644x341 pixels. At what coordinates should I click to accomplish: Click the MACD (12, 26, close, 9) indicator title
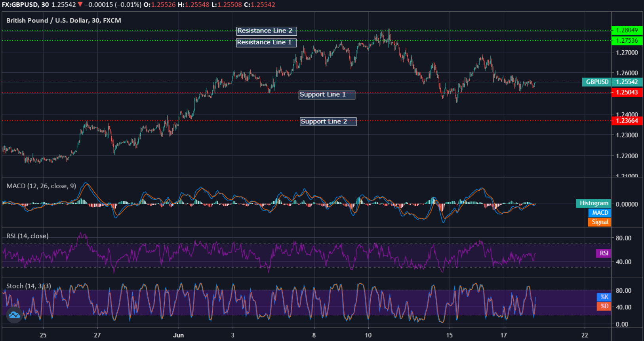tap(41, 186)
